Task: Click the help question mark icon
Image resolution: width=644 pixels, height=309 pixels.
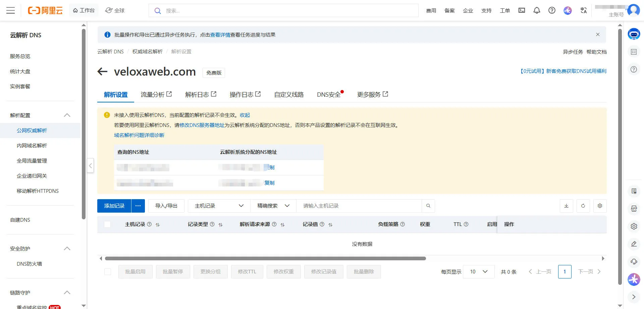Action: click(552, 10)
